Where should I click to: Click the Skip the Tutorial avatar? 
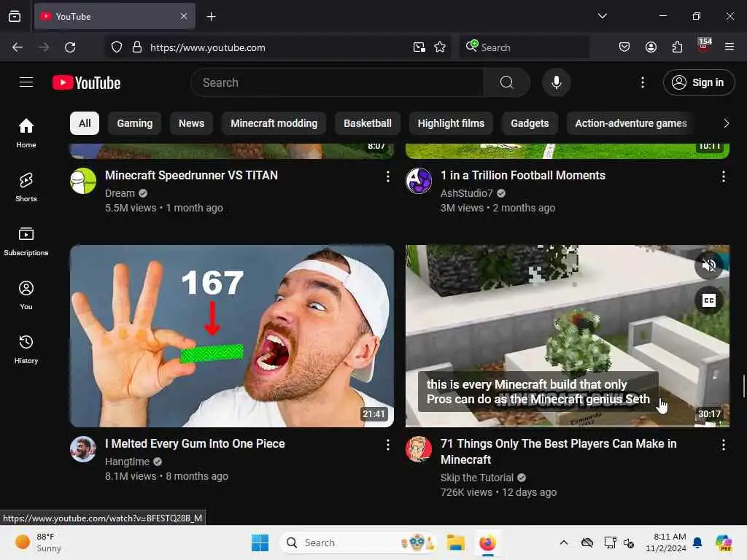point(419,449)
